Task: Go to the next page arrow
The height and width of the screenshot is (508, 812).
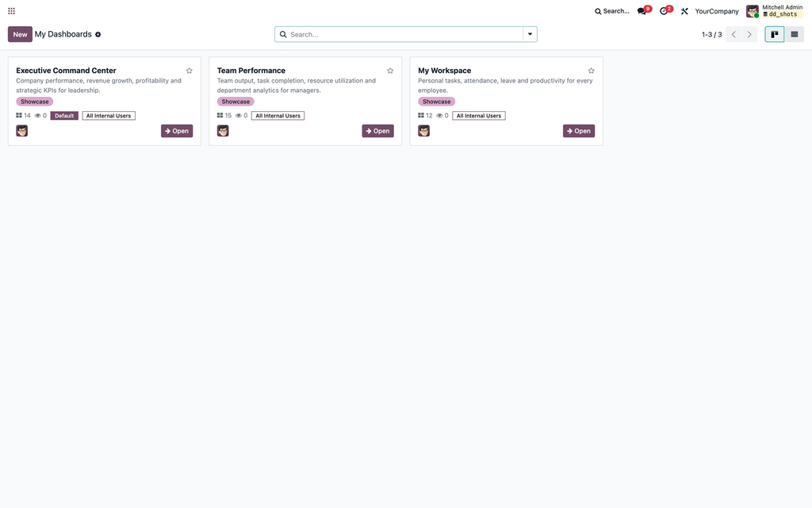Action: (749, 34)
